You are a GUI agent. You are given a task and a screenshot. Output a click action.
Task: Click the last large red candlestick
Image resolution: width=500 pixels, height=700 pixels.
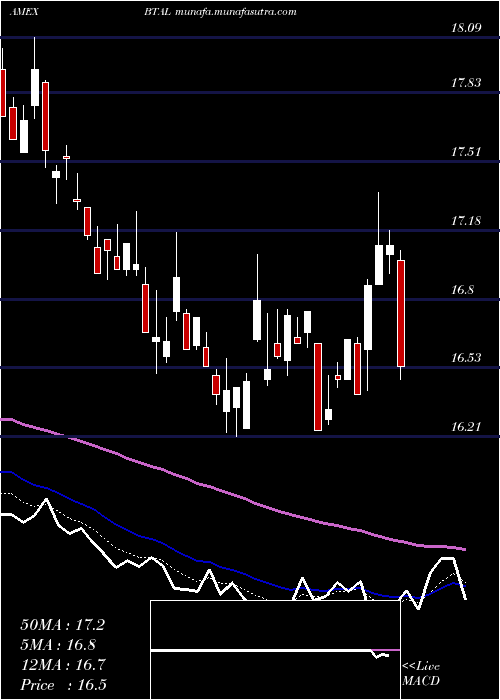(x=401, y=313)
